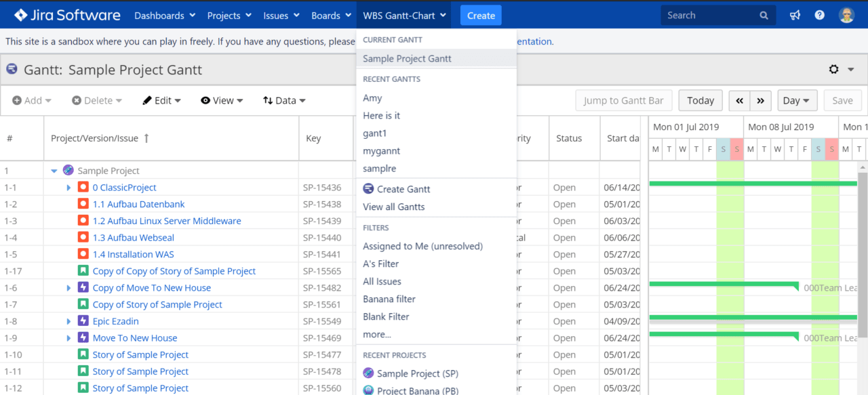Screen dimensions: 868x395
Task: Open the Gantt settings gear icon
Action: pos(833,69)
